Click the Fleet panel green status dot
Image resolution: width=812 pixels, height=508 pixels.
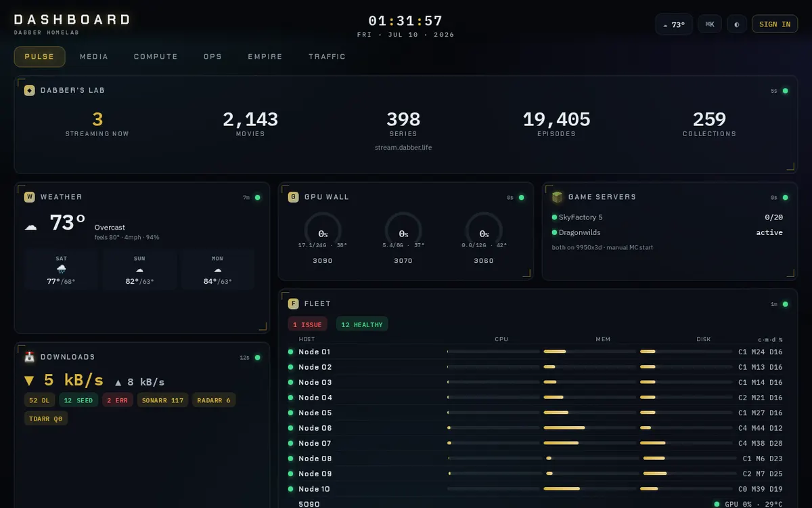coord(785,305)
